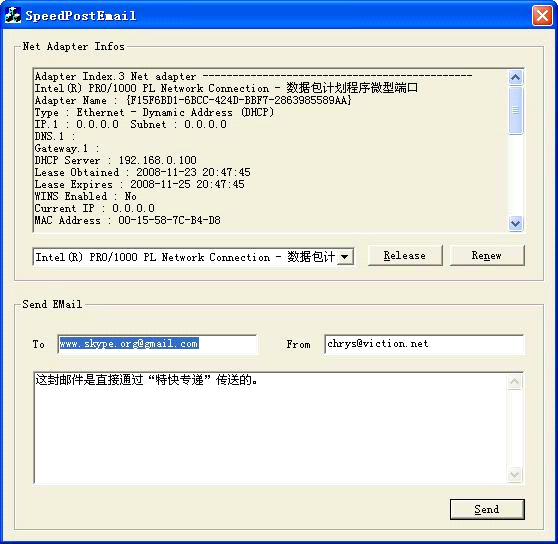This screenshot has width=558, height=544.
Task: Close the SpeedPostEmail window
Action: coord(542,16)
